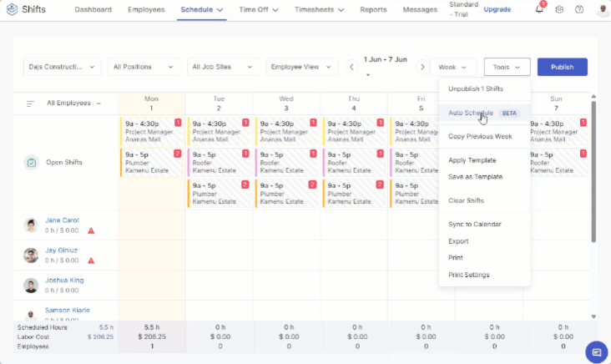Click Joshua King's avatar photo
Image resolution: width=611 pixels, height=364 pixels.
pyautogui.click(x=31, y=286)
